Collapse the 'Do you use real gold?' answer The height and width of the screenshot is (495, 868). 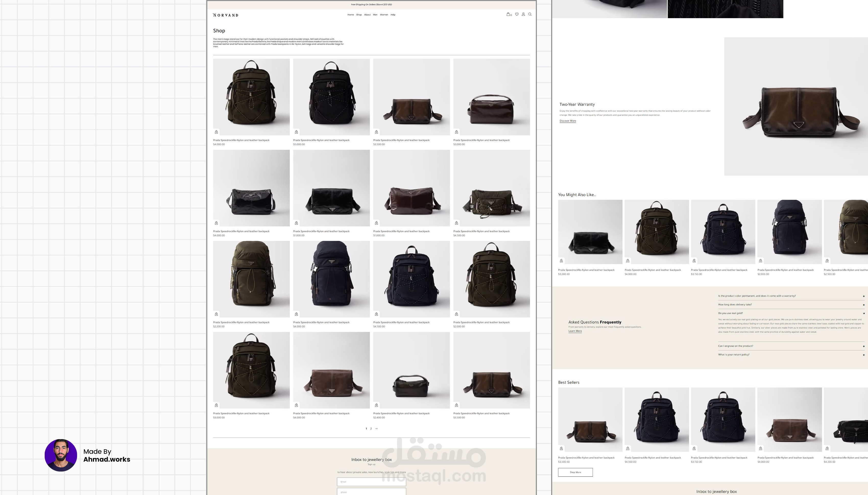click(864, 313)
